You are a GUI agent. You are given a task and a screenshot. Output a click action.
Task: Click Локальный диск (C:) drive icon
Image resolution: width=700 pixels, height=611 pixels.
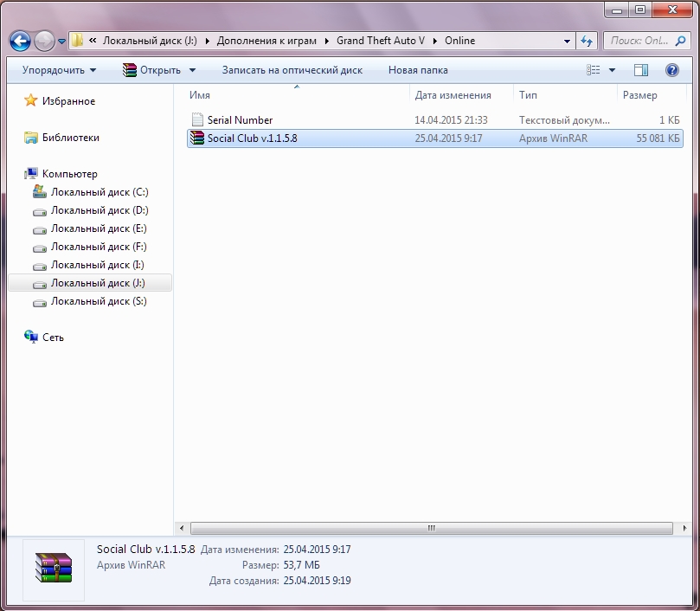tap(40, 192)
